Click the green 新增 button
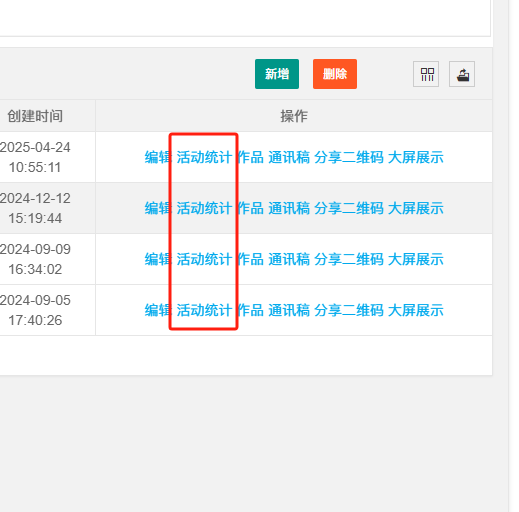Screen dimensions: 519x512 [277, 74]
